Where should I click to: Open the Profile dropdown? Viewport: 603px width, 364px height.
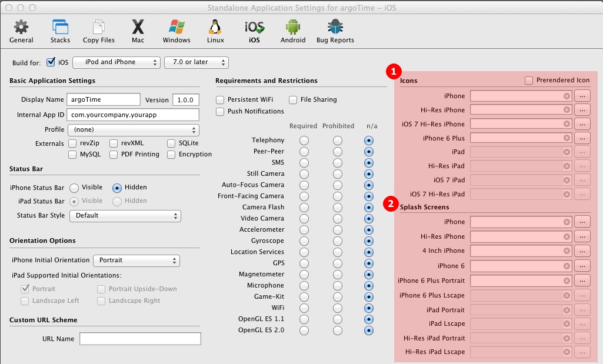click(x=134, y=130)
